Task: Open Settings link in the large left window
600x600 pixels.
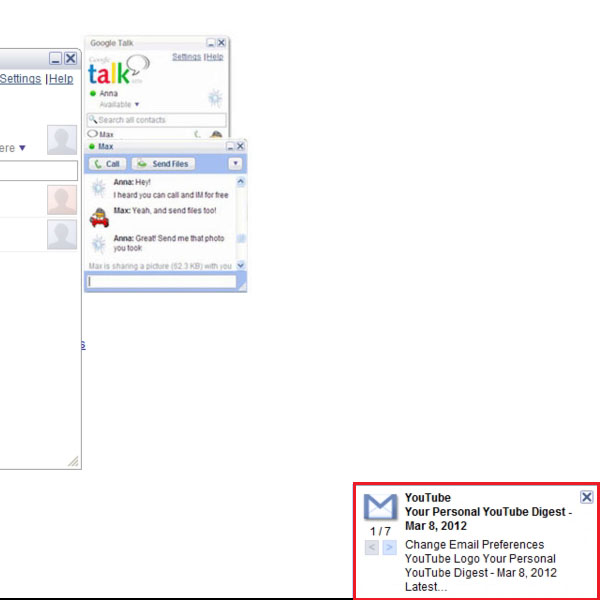Action: point(20,79)
